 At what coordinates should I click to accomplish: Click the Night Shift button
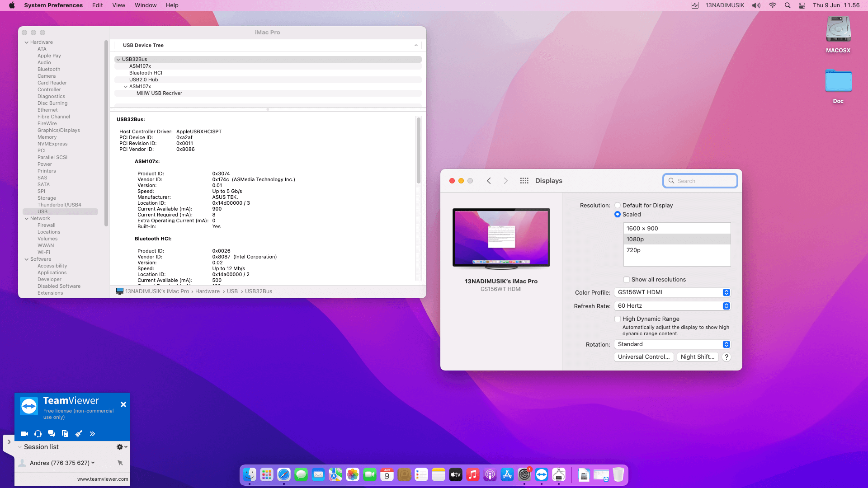click(x=698, y=357)
